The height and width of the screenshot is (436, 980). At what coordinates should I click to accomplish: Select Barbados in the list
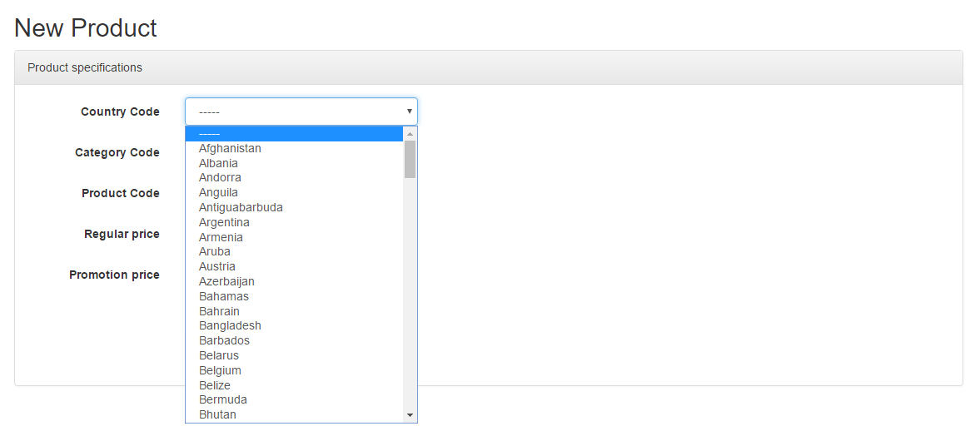coord(295,341)
